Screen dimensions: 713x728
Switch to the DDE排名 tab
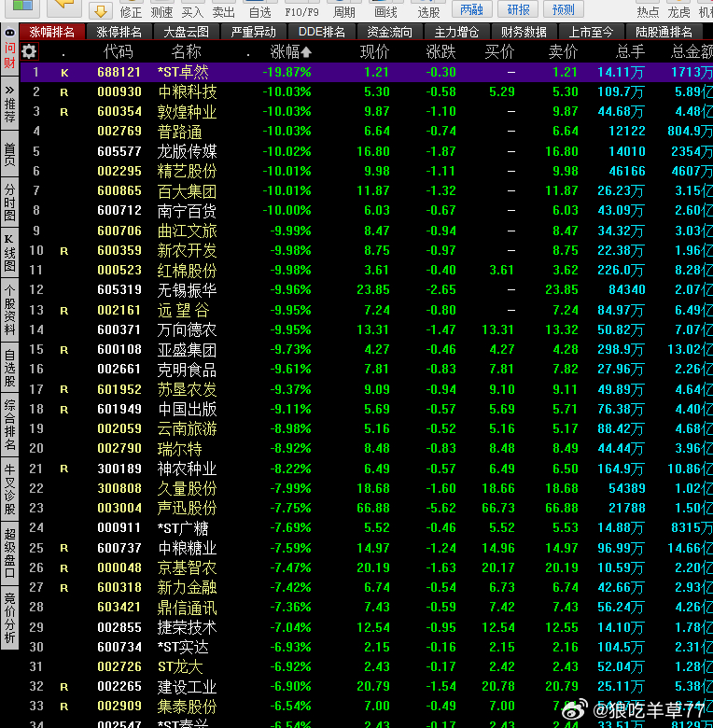322,32
